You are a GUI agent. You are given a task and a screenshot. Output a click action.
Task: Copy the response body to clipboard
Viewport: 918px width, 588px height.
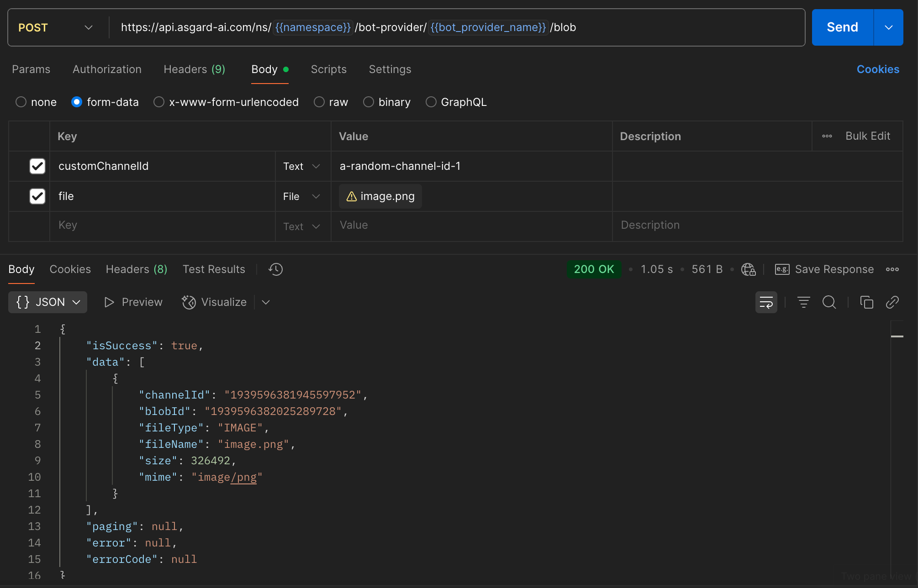tap(866, 302)
